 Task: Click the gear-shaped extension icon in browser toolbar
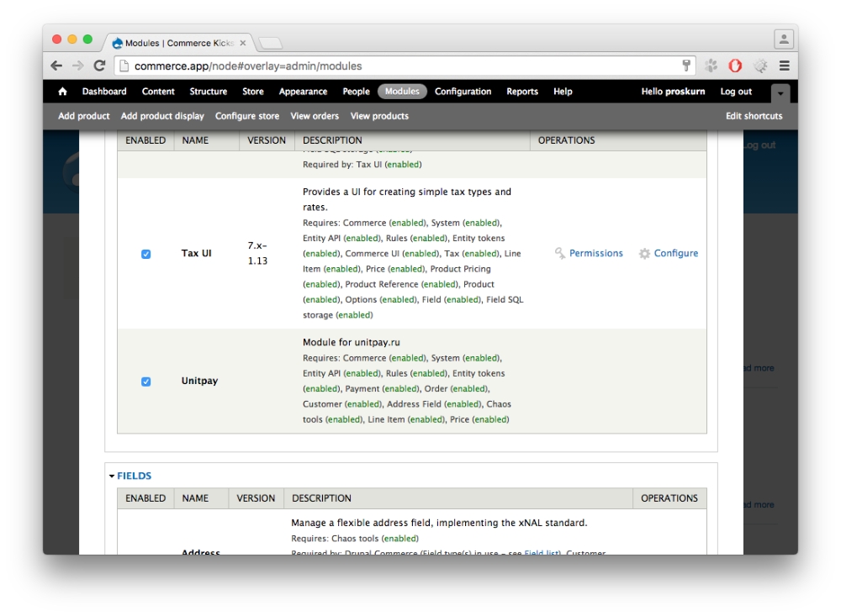760,66
